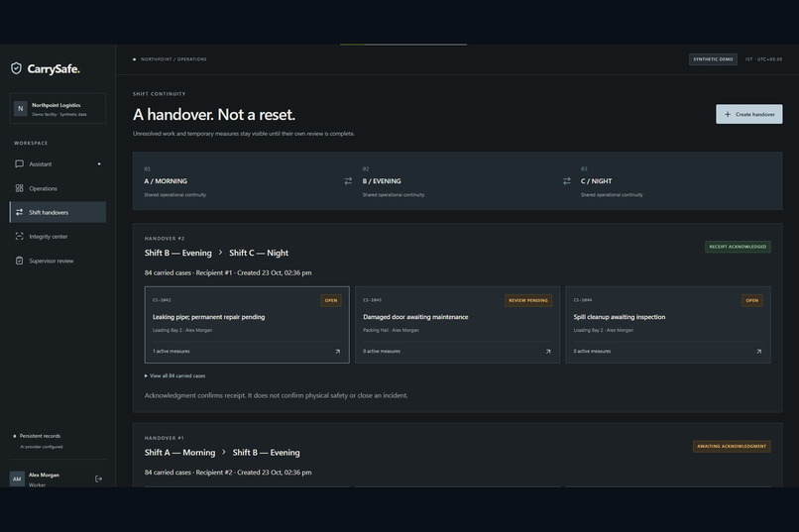Click the Create handover button
799x532 pixels.
749,114
